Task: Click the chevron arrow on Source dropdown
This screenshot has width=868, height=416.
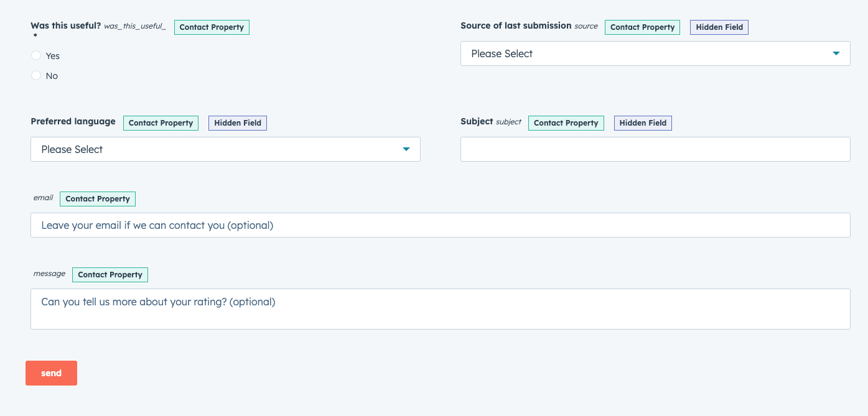Action: [836, 53]
